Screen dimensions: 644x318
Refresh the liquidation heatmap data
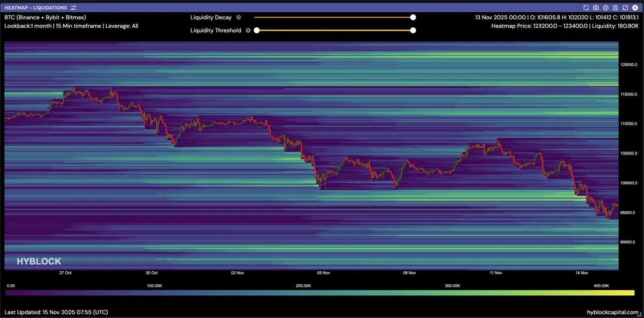[x=586, y=8]
